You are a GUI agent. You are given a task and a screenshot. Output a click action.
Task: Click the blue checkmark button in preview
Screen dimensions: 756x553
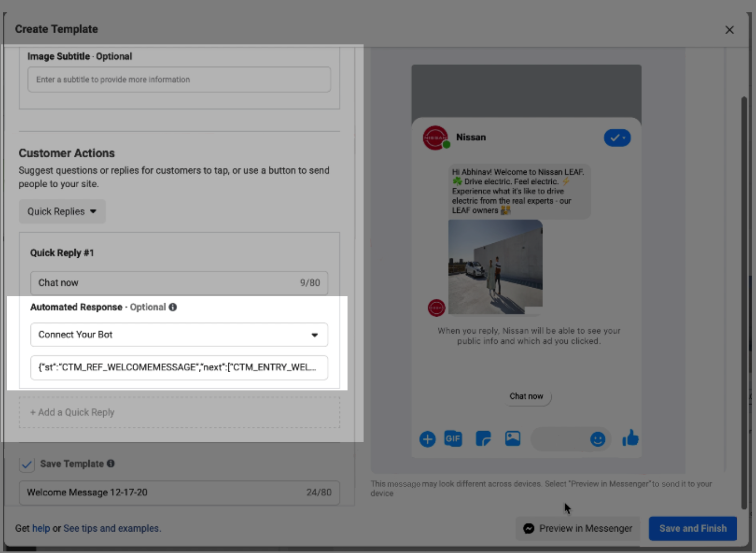[618, 138]
